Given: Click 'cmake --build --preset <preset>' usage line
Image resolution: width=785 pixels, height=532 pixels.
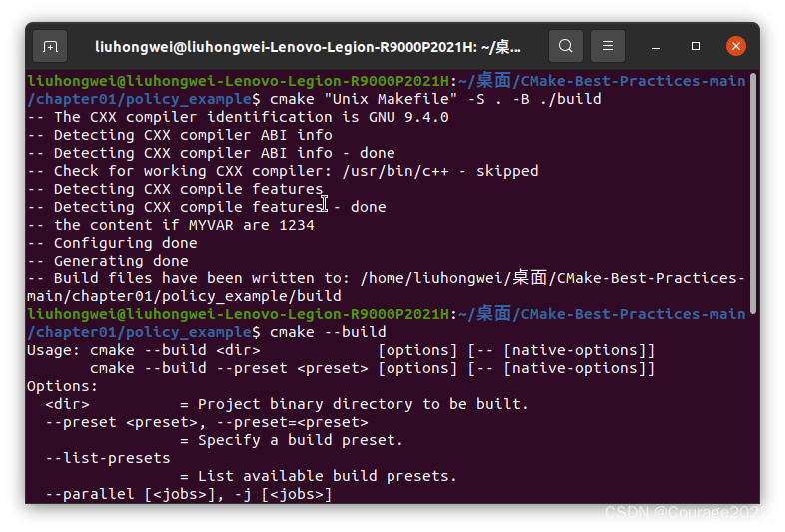Looking at the screenshot, I should pyautogui.click(x=373, y=368).
